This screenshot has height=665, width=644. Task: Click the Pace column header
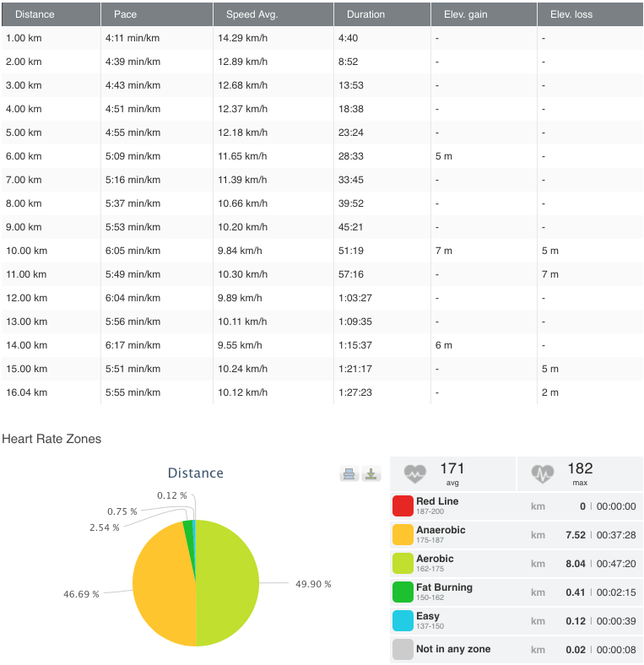pos(125,14)
